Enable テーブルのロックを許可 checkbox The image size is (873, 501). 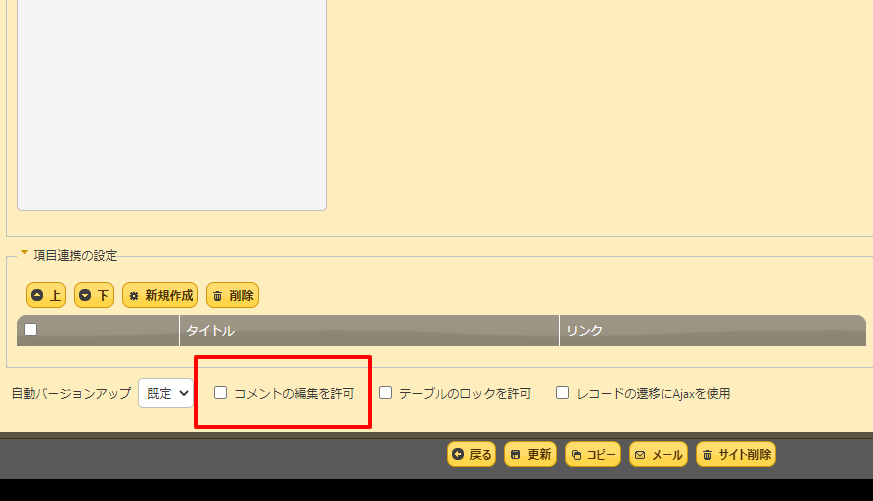(x=385, y=393)
